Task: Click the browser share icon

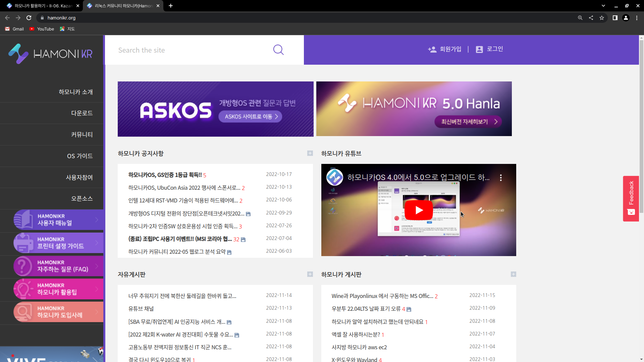Action: coord(591,18)
